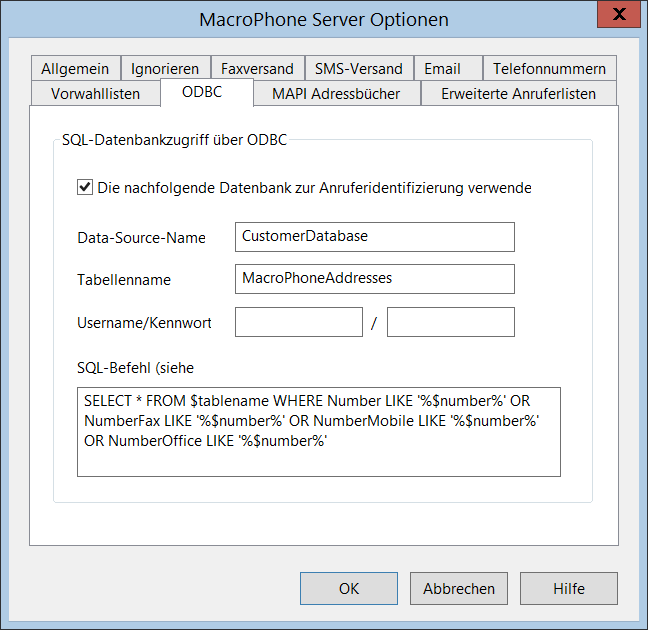
Task: Go to the SMS-Versand tab
Action: [358, 68]
